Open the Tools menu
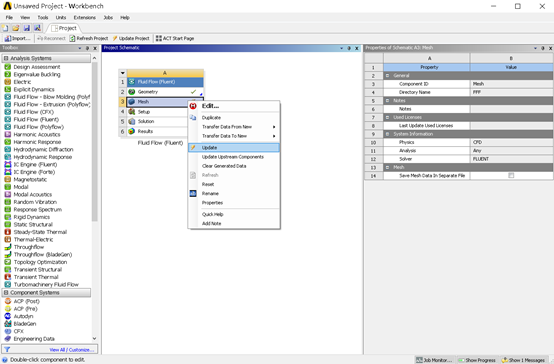The width and height of the screenshot is (554, 364). pos(43,17)
